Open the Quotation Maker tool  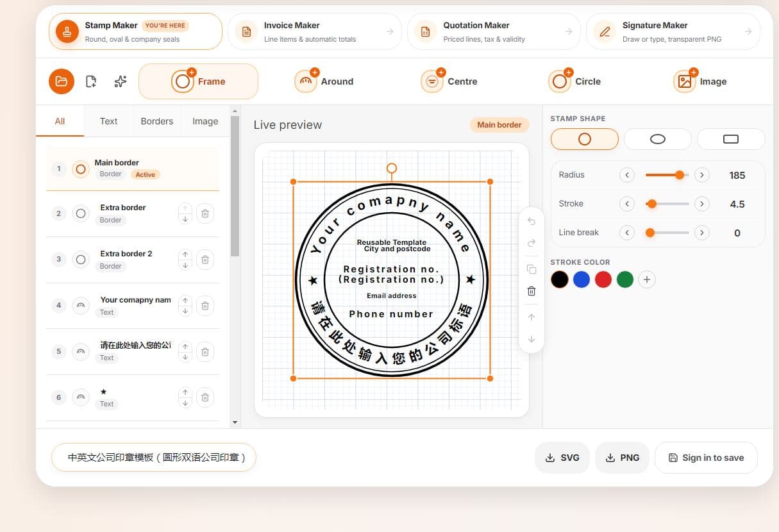pos(494,31)
